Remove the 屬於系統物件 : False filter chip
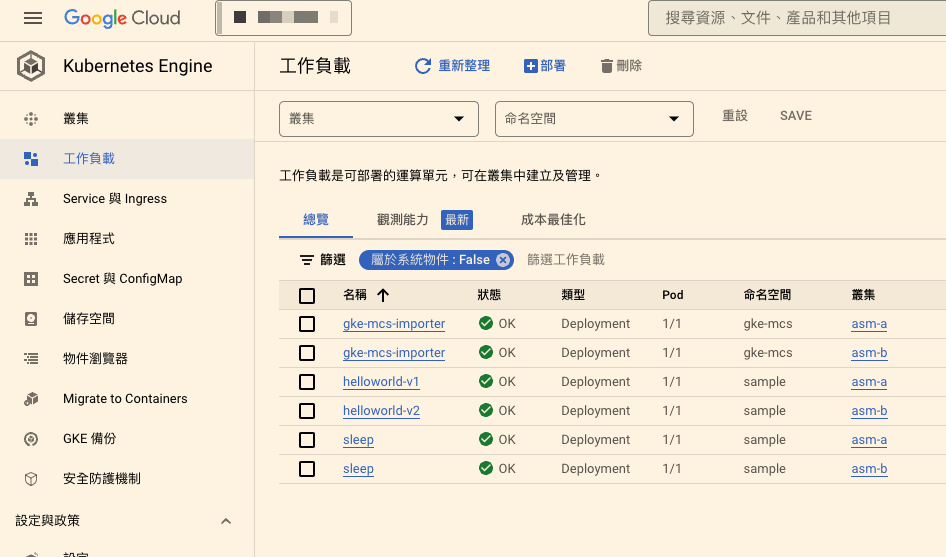This screenshot has height=557, width=946. [x=503, y=259]
